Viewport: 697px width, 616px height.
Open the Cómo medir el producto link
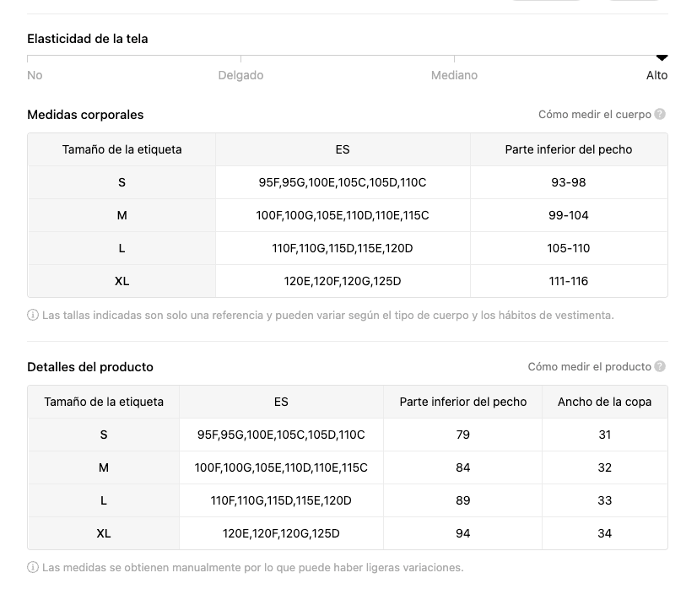tap(589, 366)
